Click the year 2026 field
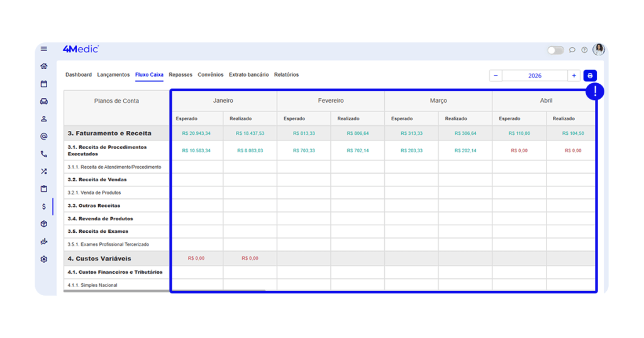This screenshot has height=338, width=644. (x=535, y=76)
